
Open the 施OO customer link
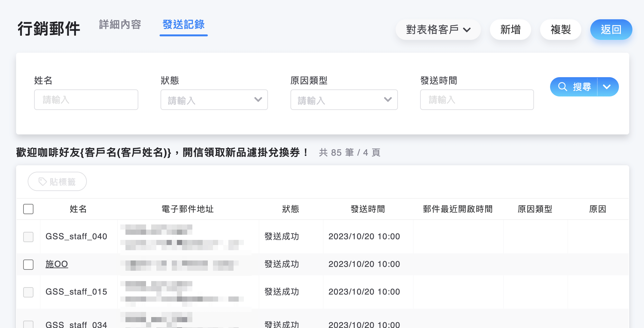[57, 264]
